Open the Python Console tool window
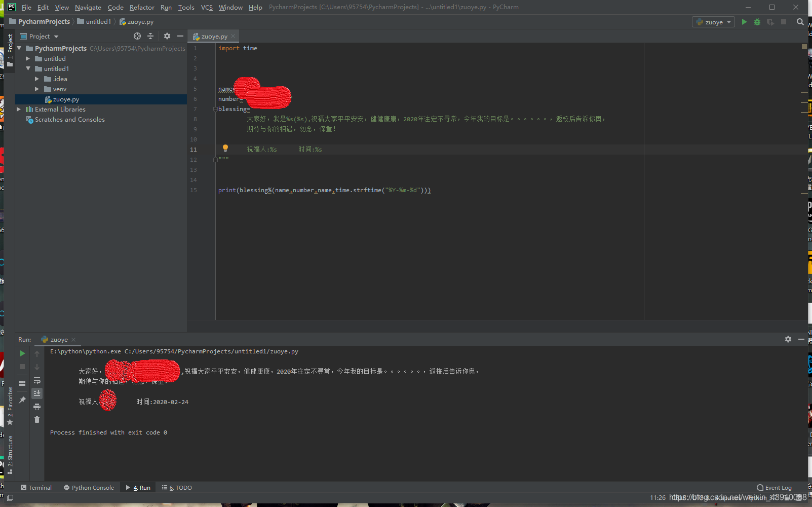 click(89, 488)
